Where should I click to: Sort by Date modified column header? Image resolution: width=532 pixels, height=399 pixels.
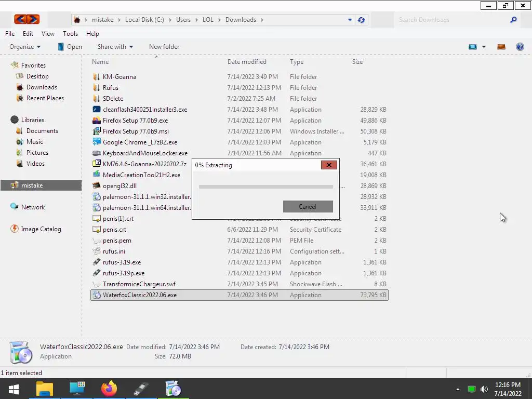[247, 62]
